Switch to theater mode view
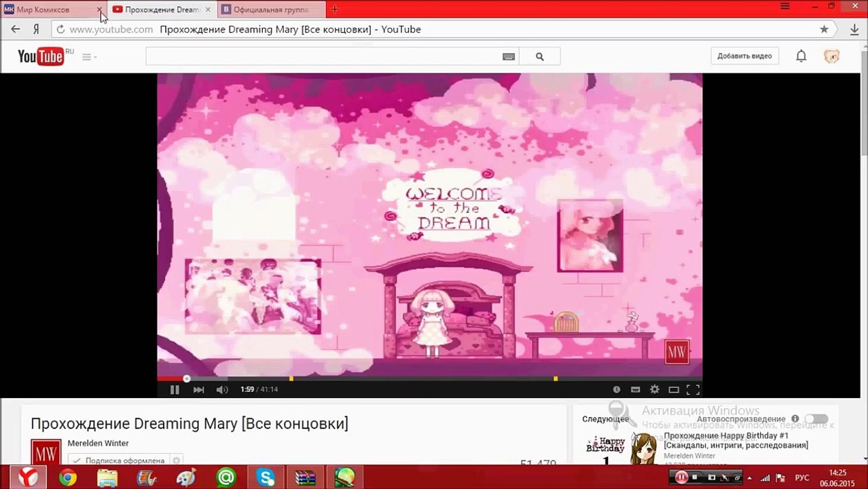The height and width of the screenshot is (489, 868). [674, 389]
